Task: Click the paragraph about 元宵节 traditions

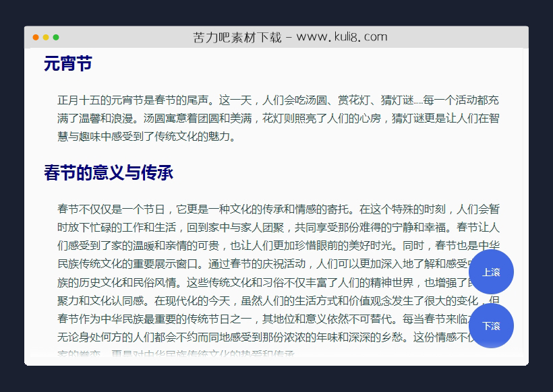Action: coord(270,118)
